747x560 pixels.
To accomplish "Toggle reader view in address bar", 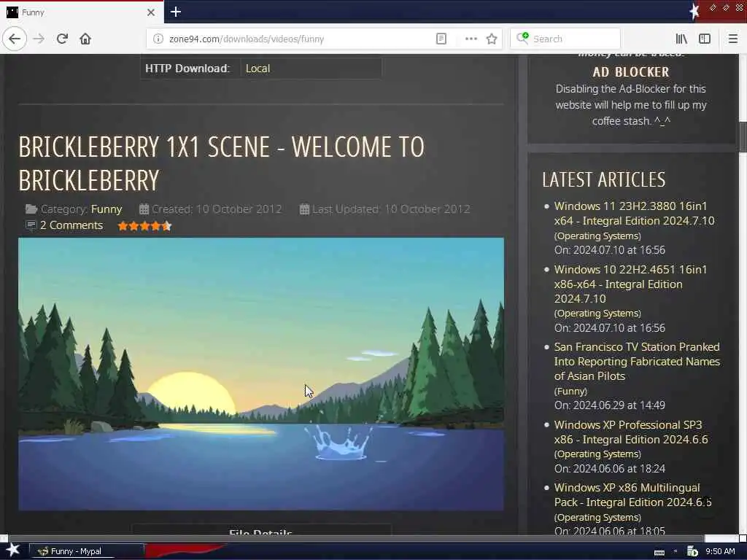I will click(441, 39).
